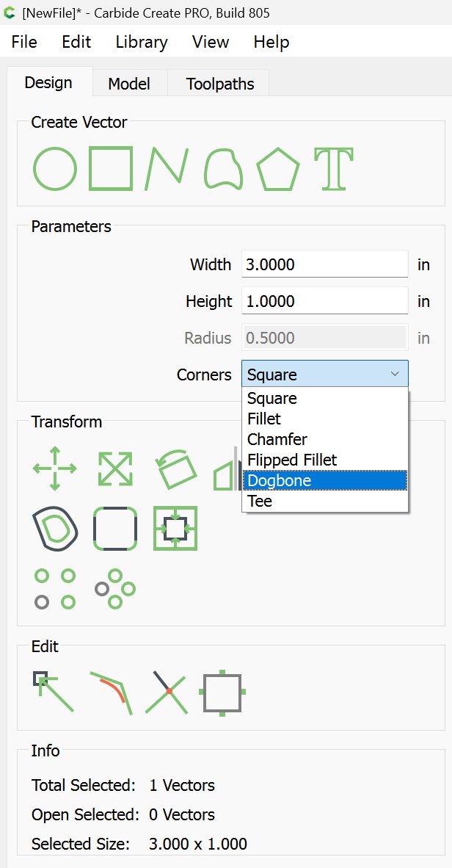
Task: Pick the Polygon creation tool
Action: (x=277, y=170)
